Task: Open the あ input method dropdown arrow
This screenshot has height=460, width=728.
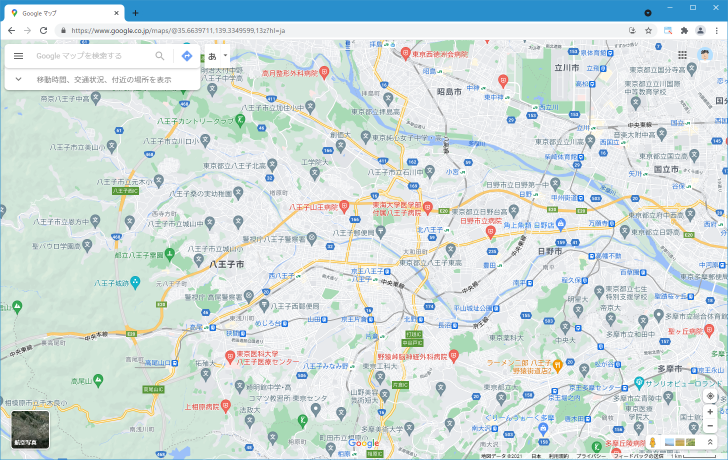Action: click(225, 55)
